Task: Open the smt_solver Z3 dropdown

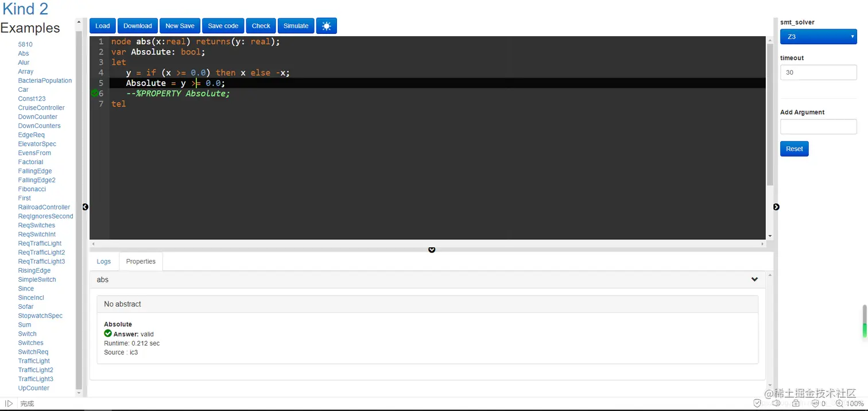Action: (818, 37)
